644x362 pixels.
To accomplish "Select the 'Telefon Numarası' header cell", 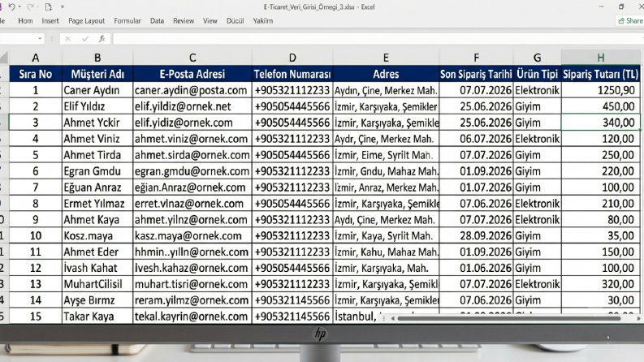I will click(292, 74).
